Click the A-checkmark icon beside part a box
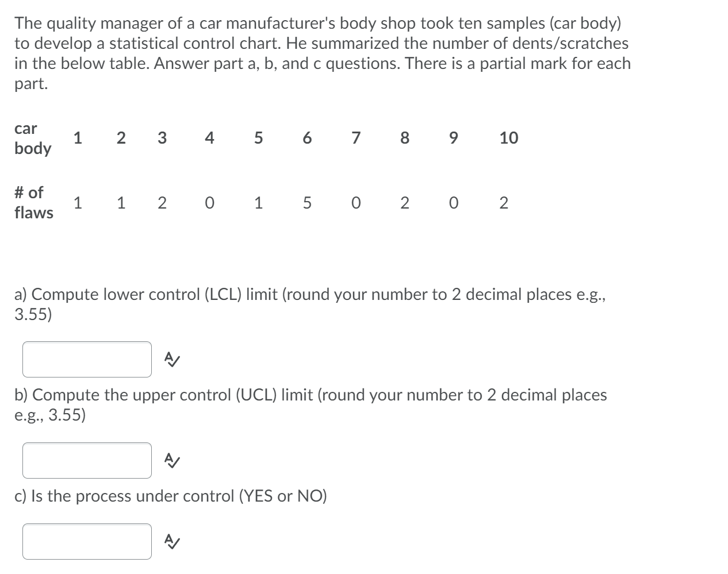The image size is (728, 574). coord(171,359)
